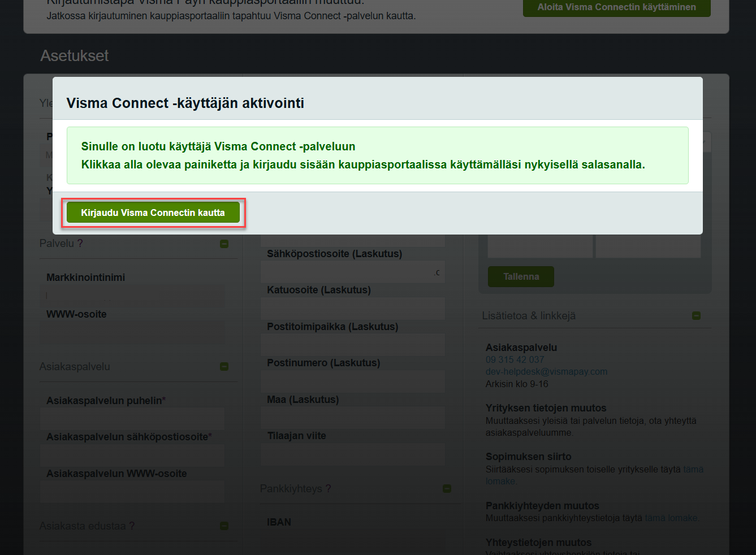
Task: Focus the Asiakaspalvelun sähköpostiosoite field
Action: (x=132, y=456)
